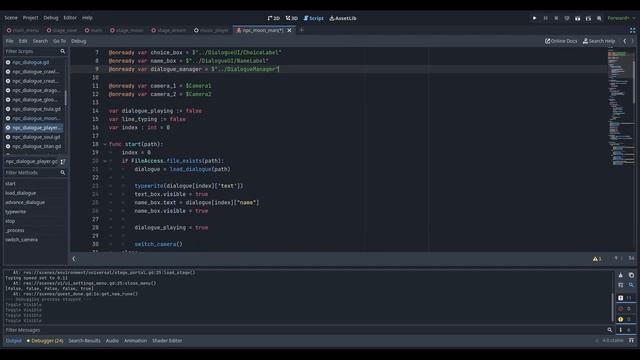This screenshot has height=360, width=640.
Task: Open npc_dialogue_hula.gd script
Action: pyautogui.click(x=34, y=109)
